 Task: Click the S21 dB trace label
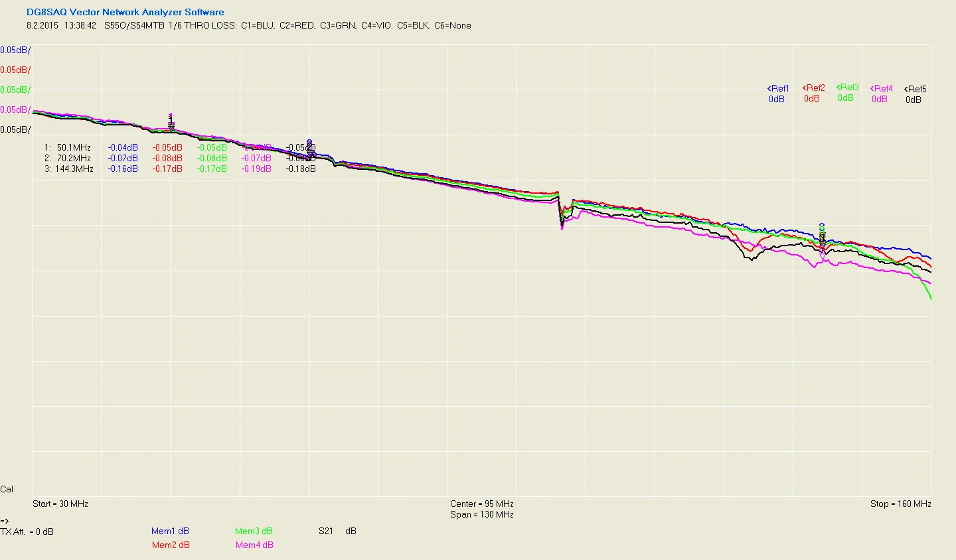pos(337,531)
